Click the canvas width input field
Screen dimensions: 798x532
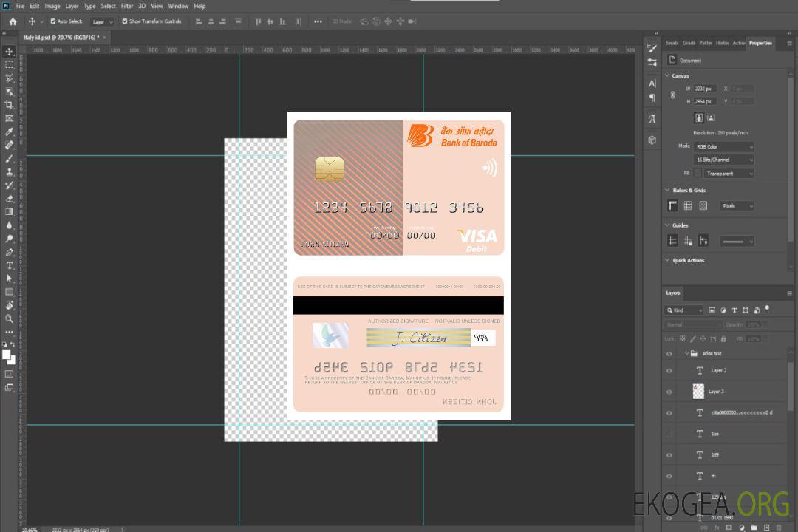pyautogui.click(x=705, y=89)
